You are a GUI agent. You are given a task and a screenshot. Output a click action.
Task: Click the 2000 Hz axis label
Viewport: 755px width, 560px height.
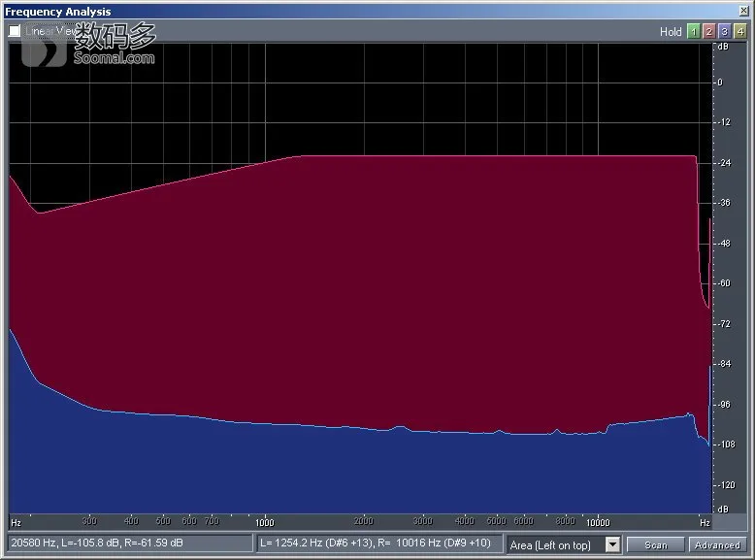coord(364,521)
